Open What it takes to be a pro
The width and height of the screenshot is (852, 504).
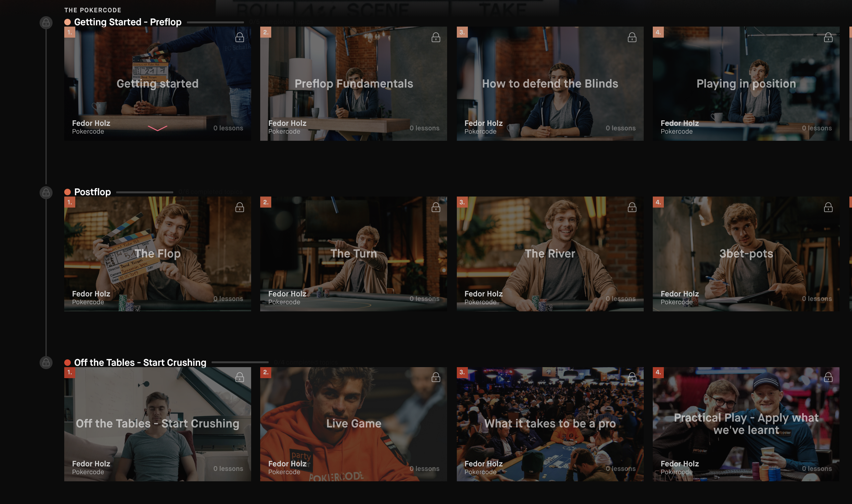click(x=550, y=424)
